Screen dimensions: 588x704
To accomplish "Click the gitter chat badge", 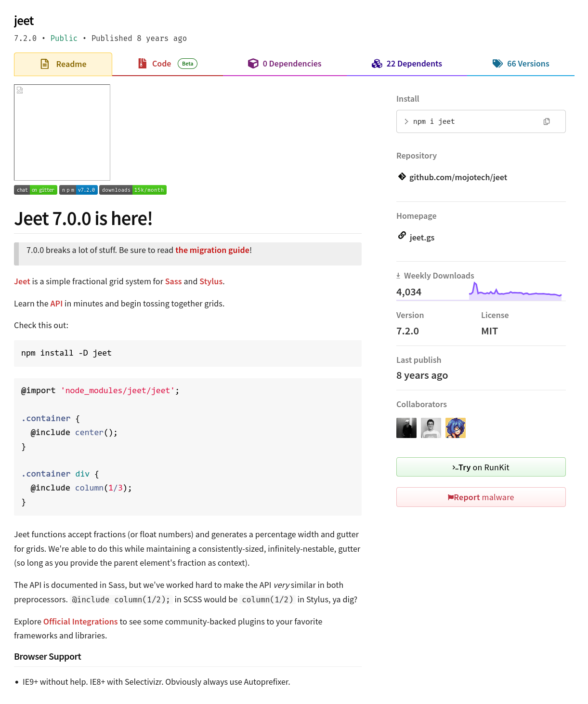I will click(x=36, y=190).
